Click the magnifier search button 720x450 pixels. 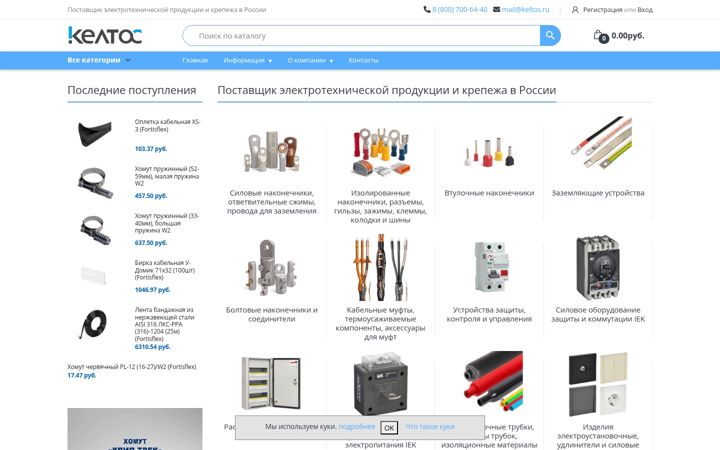point(550,35)
